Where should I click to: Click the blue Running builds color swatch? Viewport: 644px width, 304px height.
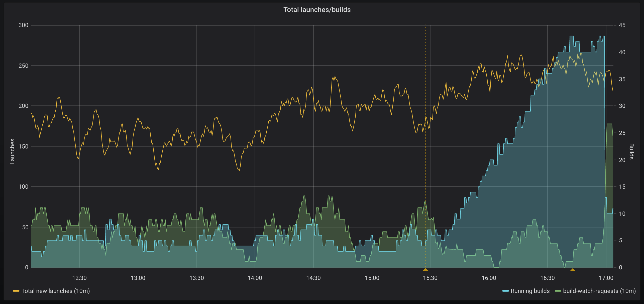tap(505, 291)
